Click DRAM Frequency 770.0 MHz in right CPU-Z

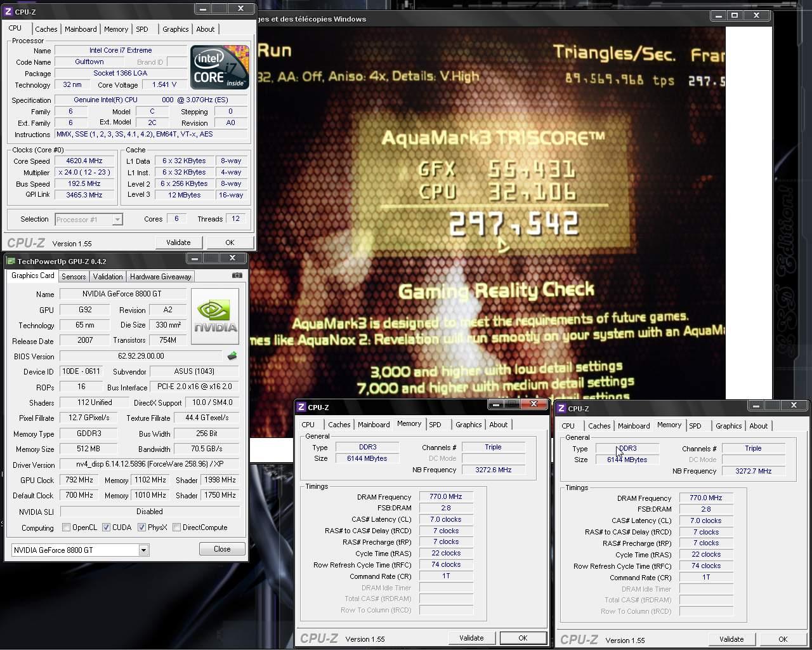pos(706,498)
